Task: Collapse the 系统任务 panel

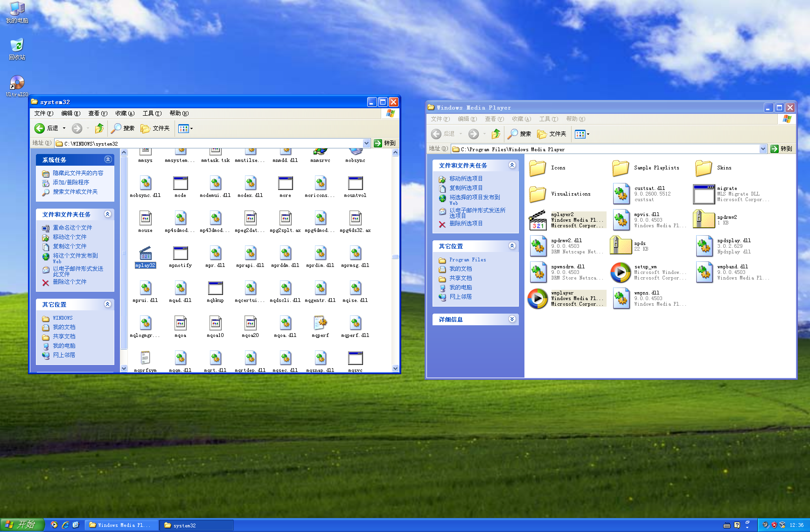Action: point(108,160)
